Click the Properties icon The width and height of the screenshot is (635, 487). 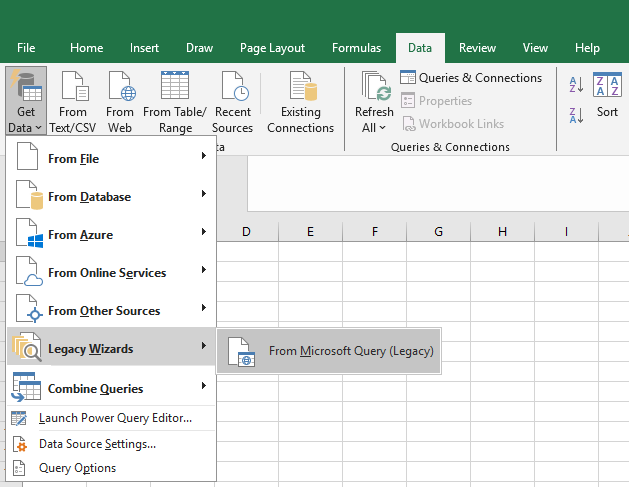pyautogui.click(x=408, y=100)
